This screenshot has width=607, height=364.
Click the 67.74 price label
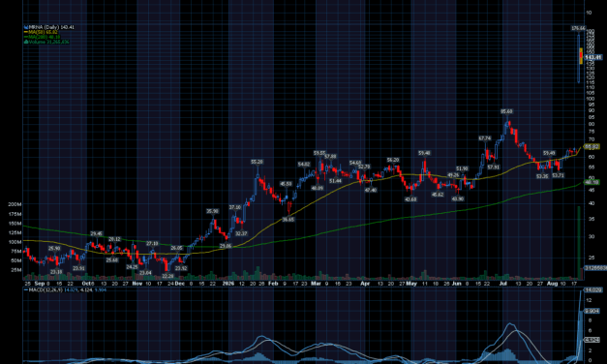click(x=485, y=138)
